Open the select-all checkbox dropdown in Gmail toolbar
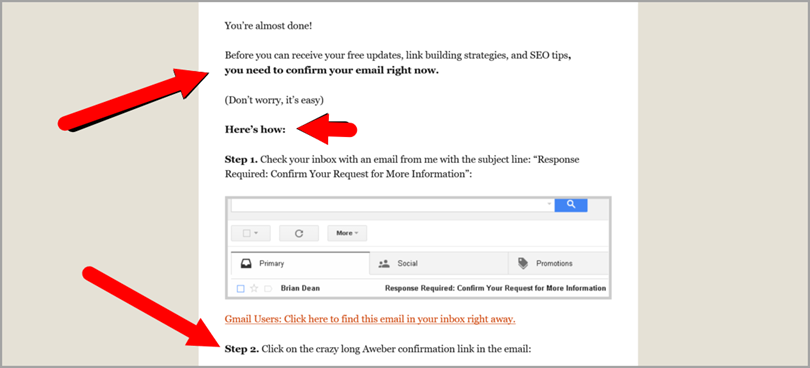This screenshot has height=368, width=810. pos(251,233)
